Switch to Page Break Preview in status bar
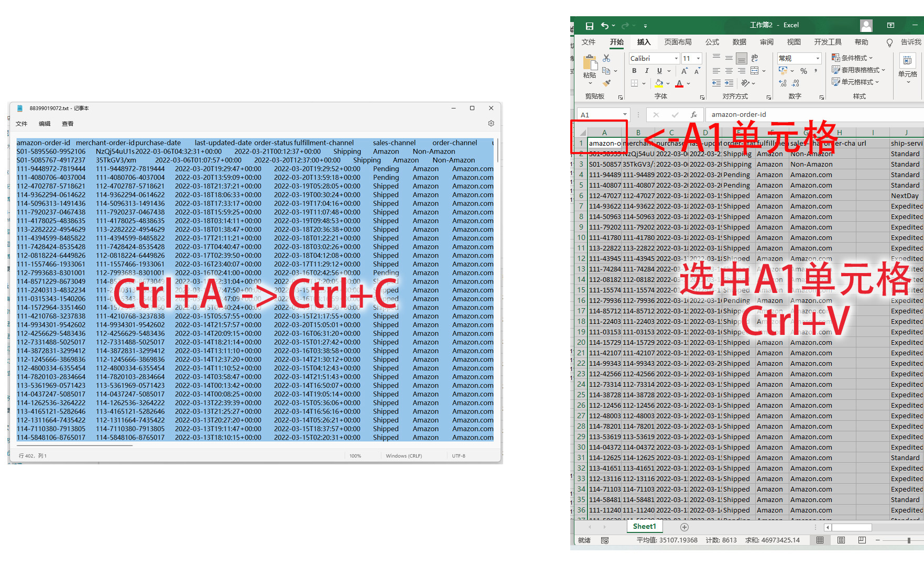Screen dimensions: 924x566 862,540
